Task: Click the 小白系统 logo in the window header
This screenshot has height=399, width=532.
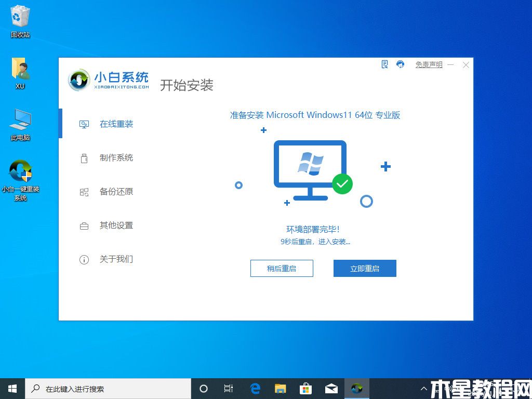Action: pos(109,80)
